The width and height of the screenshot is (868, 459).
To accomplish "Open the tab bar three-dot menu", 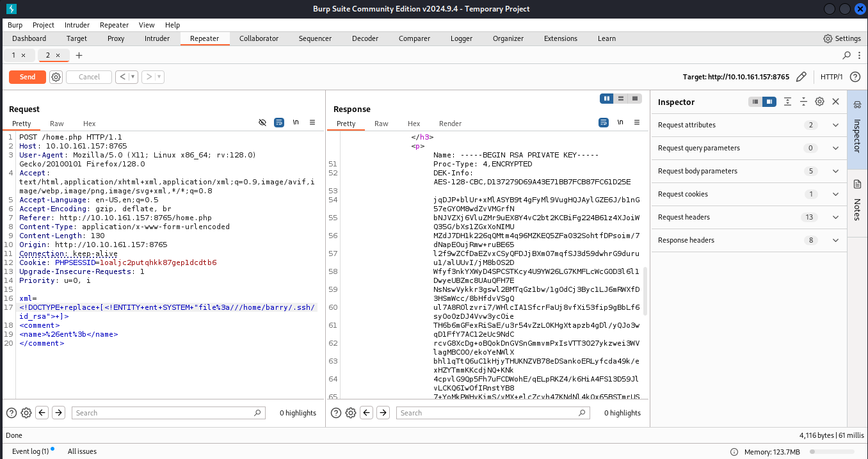I will click(859, 55).
